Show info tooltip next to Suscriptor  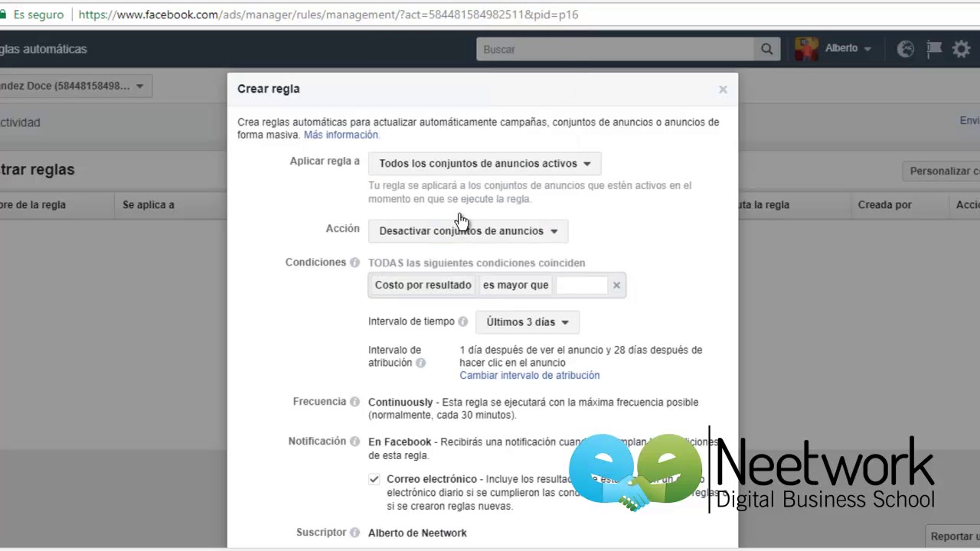[354, 533]
